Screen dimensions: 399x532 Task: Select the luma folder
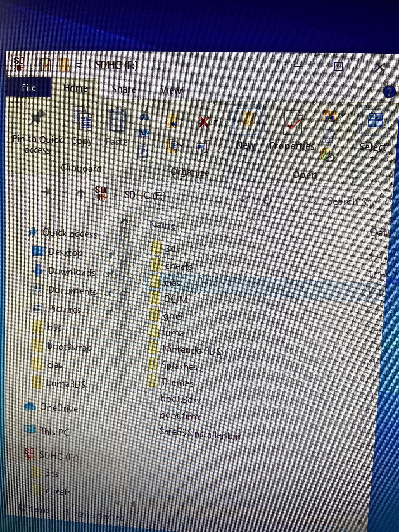tap(173, 333)
